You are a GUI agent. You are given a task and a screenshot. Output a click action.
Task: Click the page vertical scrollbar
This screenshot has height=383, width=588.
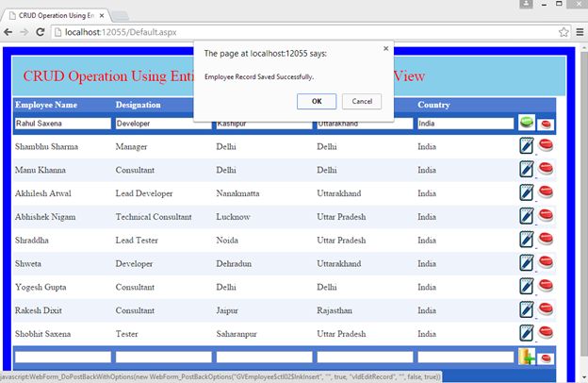[x=584, y=205]
